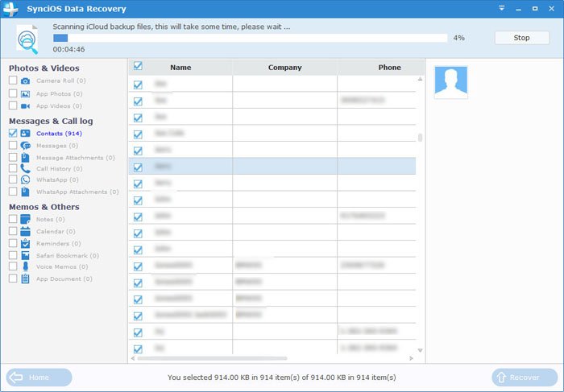Enable the WhatsApp checkbox
This screenshot has width=564, height=392.
pyautogui.click(x=13, y=179)
